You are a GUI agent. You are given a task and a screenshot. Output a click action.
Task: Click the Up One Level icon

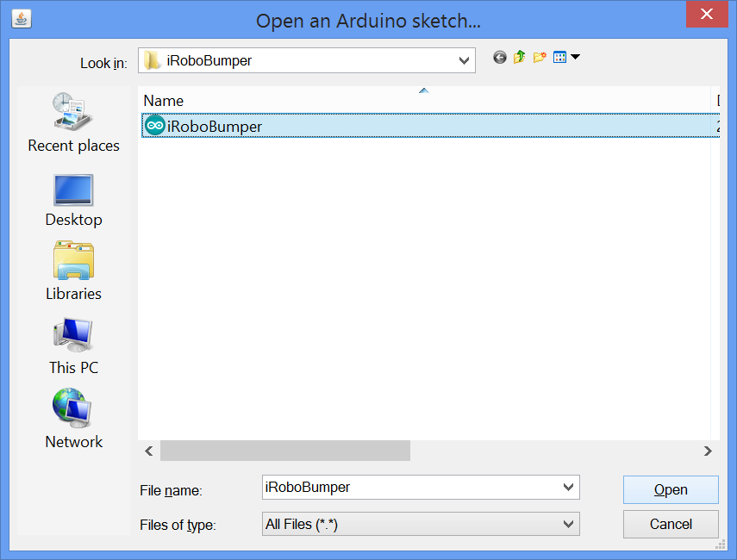coord(519,58)
